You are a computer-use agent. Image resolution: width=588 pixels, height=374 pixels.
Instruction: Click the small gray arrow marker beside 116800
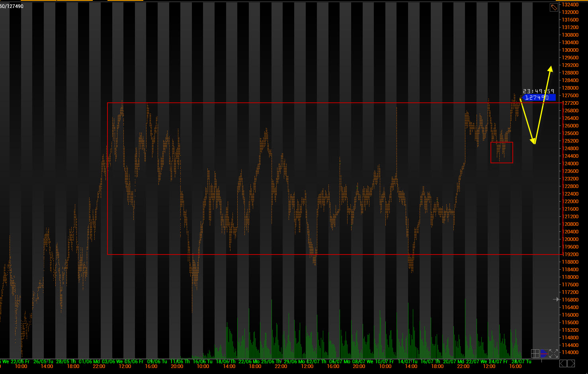tap(556, 299)
